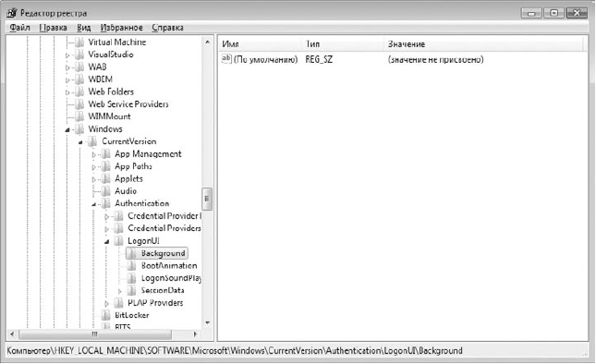Expand the SessionData key
This screenshot has width=596, height=364.
[120, 291]
